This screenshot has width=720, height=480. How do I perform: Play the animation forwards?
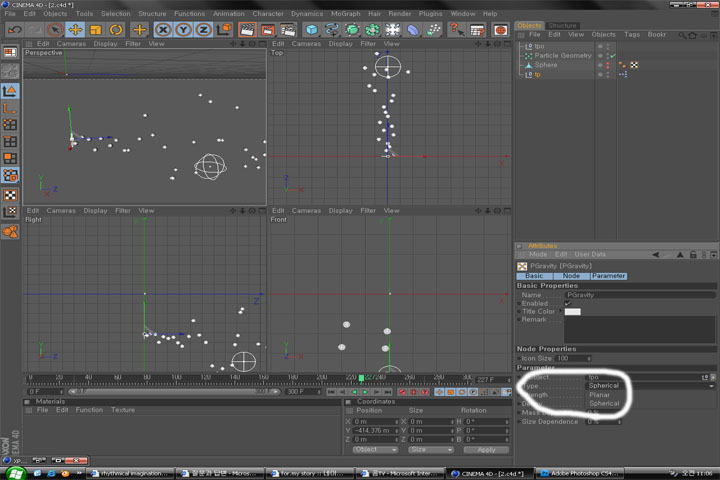click(365, 392)
